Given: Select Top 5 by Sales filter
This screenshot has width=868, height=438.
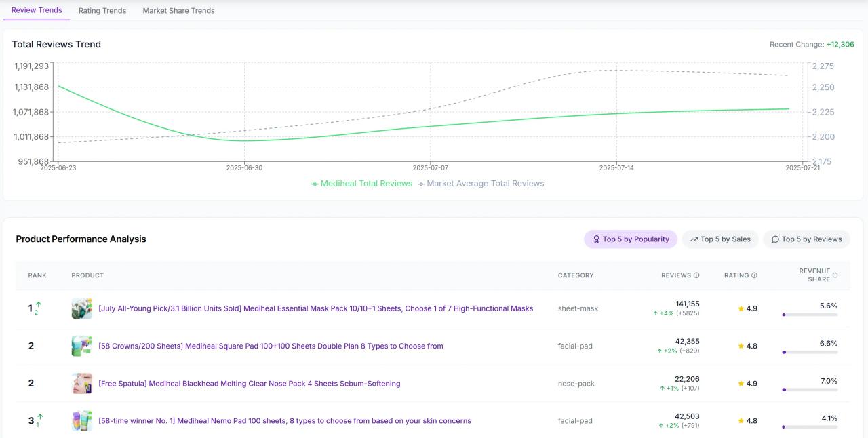Looking at the screenshot, I should pos(720,239).
